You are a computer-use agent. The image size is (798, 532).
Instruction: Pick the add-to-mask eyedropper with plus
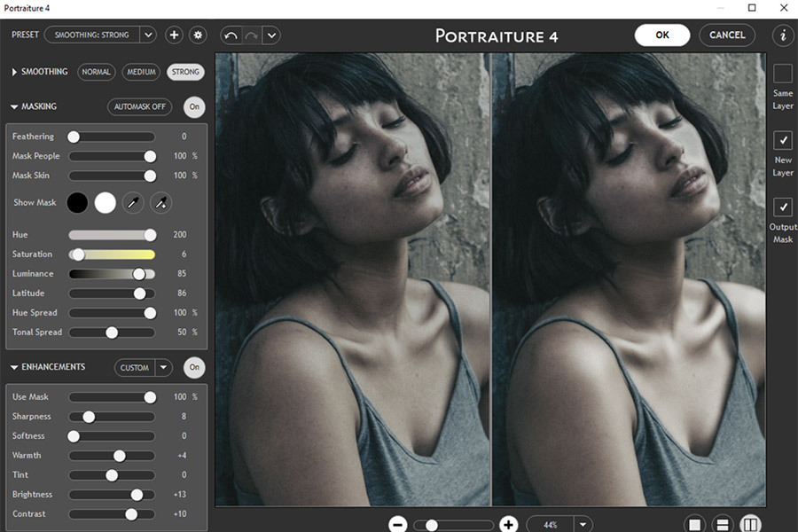[160, 203]
